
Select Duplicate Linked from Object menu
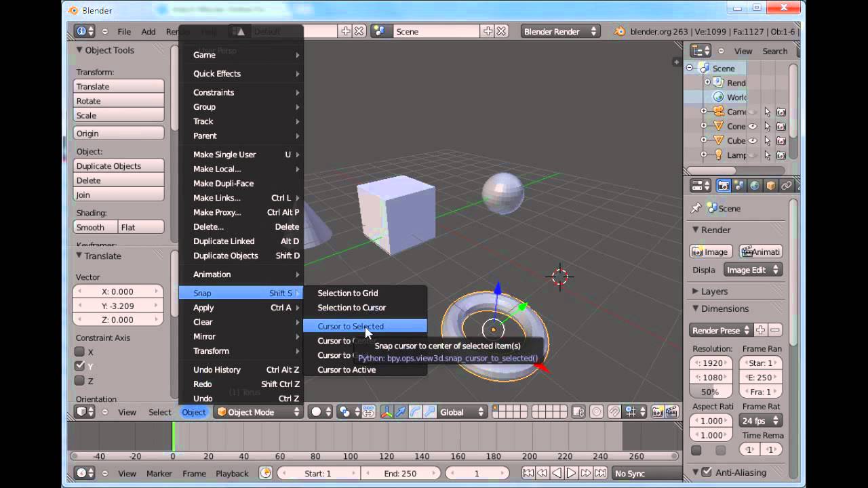[x=241, y=241]
